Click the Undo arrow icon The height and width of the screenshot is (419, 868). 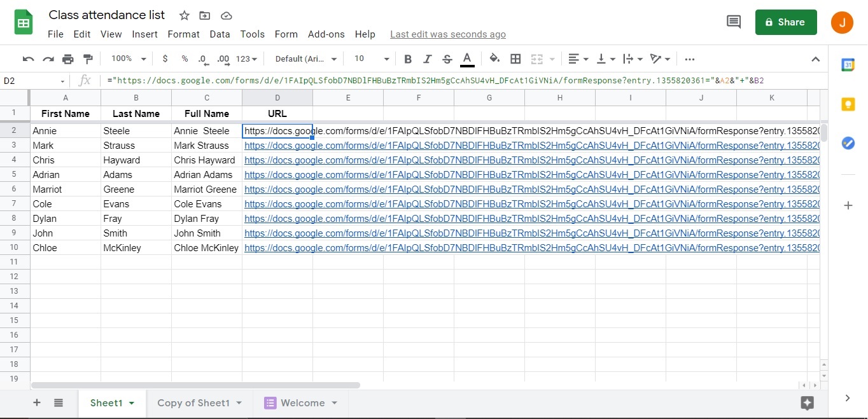click(x=28, y=59)
